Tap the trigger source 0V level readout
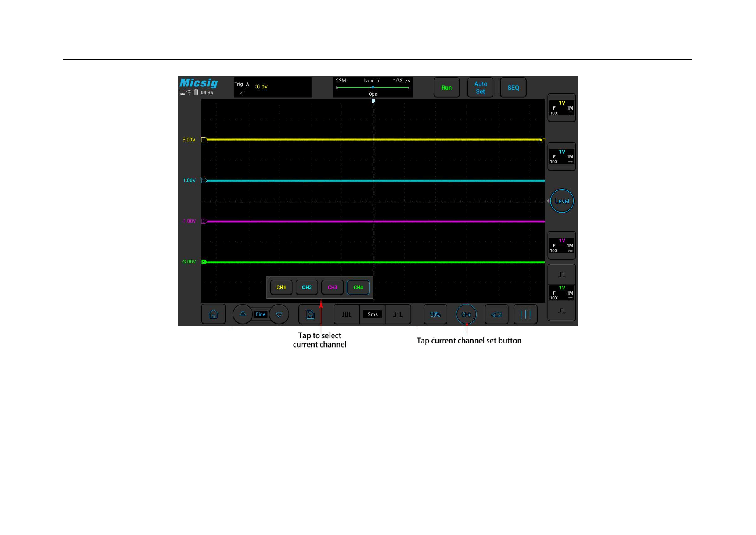This screenshot has width=756, height=535. coord(261,87)
